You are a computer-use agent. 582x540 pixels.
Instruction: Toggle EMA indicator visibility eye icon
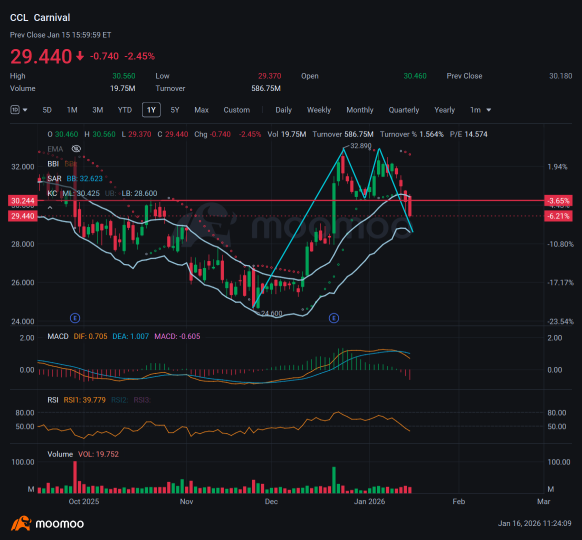tap(76, 149)
